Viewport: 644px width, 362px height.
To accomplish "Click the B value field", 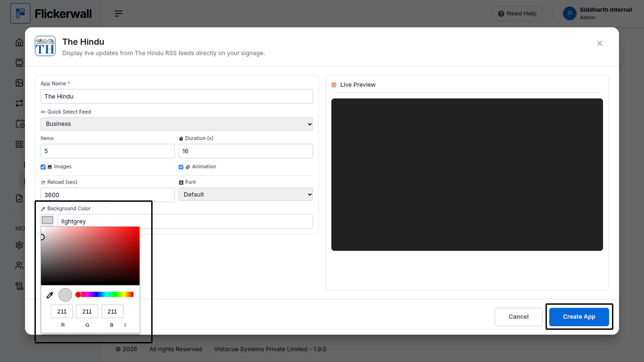I will click(x=112, y=311).
